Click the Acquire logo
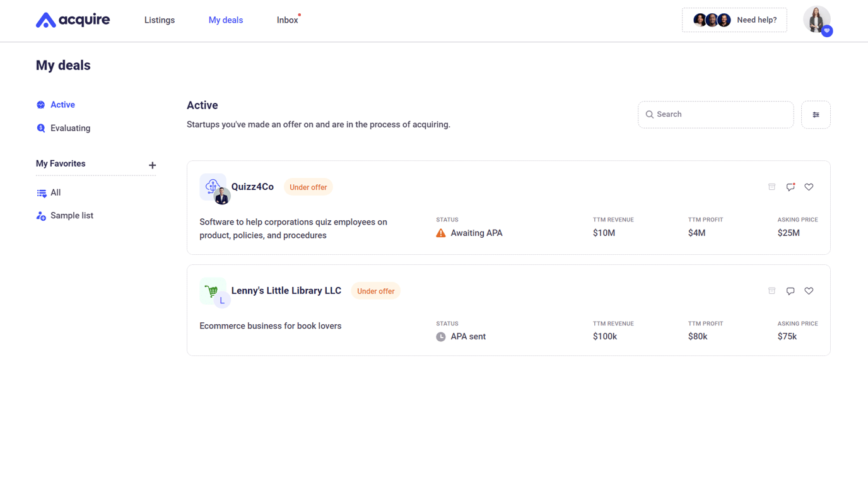This screenshot has width=868, height=487. 73,20
